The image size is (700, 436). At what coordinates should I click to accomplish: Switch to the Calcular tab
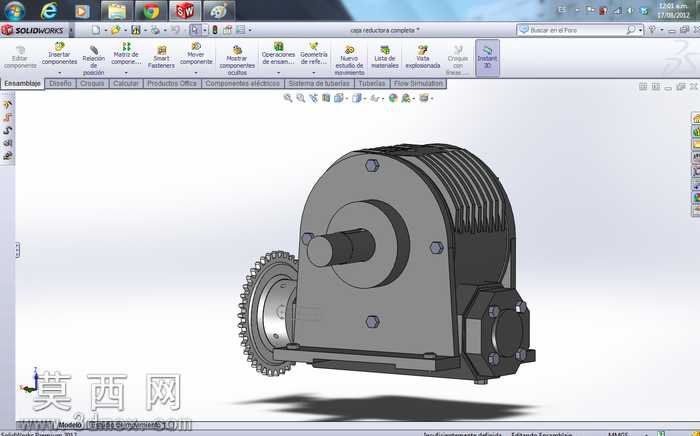pos(126,83)
